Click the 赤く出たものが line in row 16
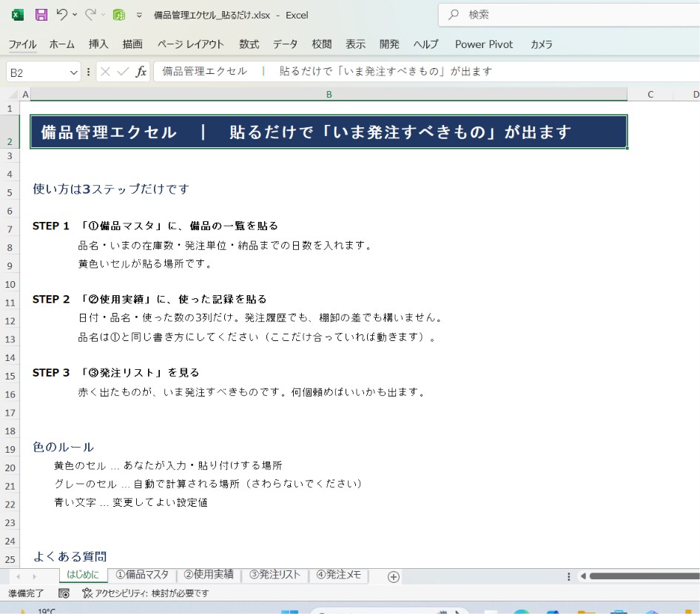Image resolution: width=700 pixels, height=614 pixels. coord(252,392)
